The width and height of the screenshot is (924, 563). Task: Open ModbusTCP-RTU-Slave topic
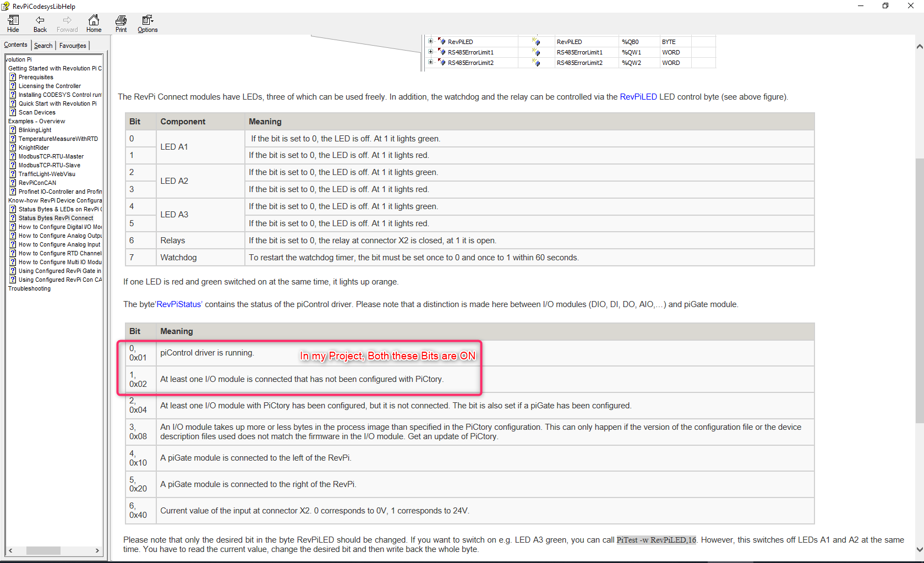click(x=50, y=165)
